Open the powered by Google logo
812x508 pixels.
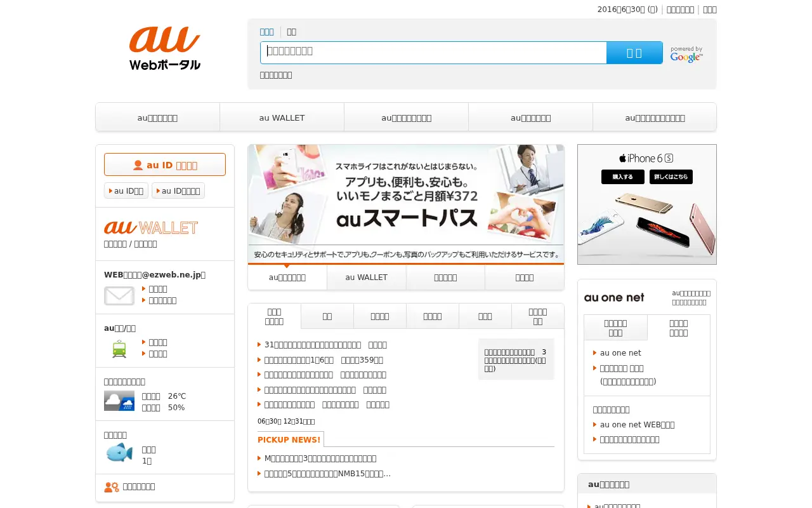pyautogui.click(x=686, y=54)
